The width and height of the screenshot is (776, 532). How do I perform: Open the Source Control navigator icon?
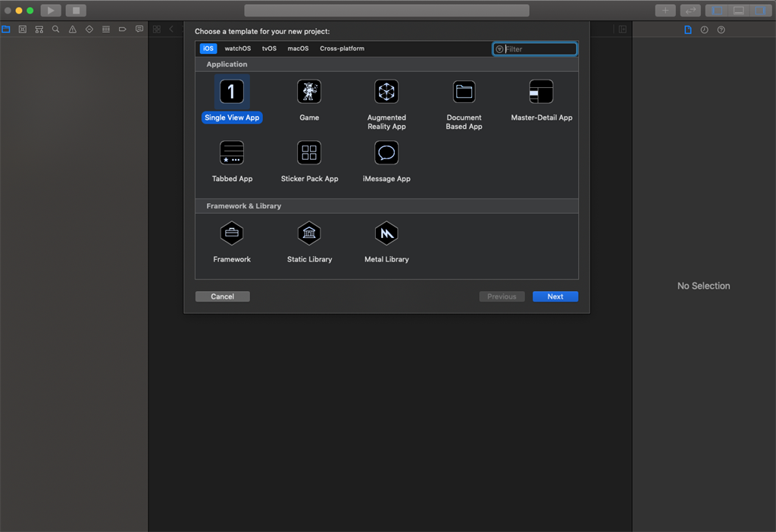click(22, 30)
